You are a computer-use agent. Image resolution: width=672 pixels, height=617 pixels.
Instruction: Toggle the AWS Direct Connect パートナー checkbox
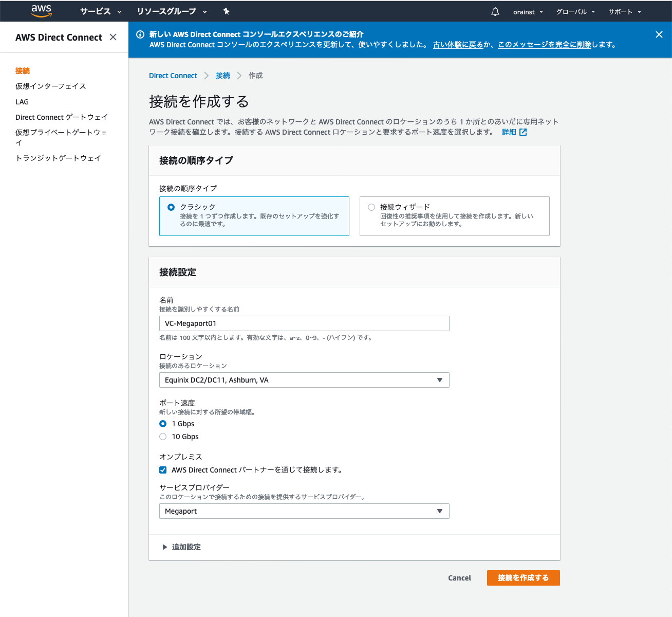click(163, 470)
